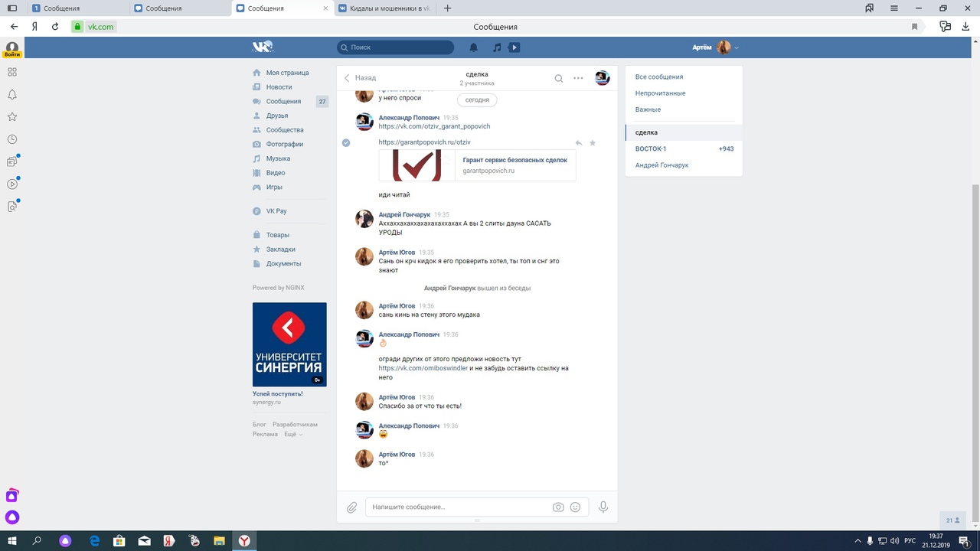Click the camera photo attachment icon
The width and height of the screenshot is (980, 551).
tap(558, 507)
